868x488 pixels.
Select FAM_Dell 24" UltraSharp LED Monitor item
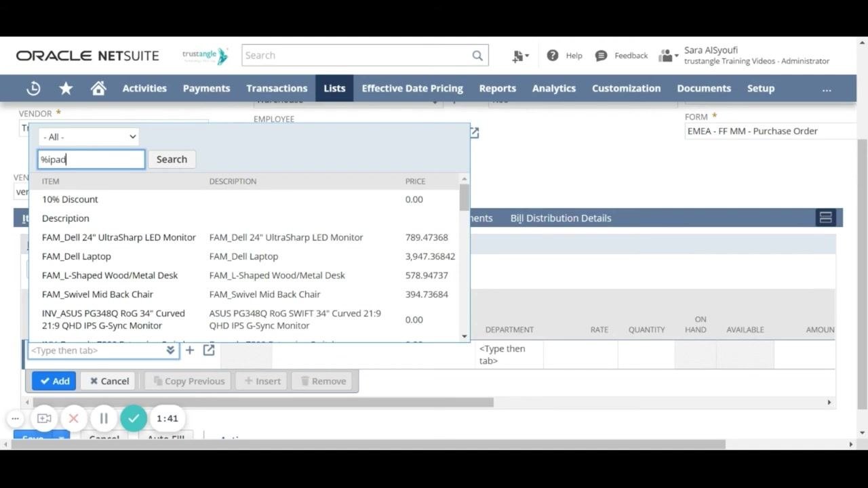[x=119, y=237]
